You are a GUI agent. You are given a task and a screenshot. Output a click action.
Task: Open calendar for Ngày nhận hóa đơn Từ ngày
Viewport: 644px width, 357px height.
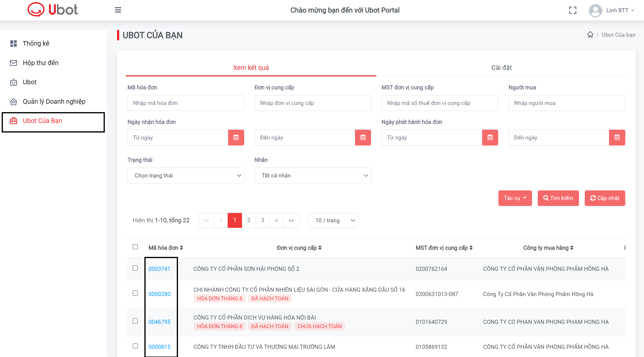pyautogui.click(x=236, y=137)
